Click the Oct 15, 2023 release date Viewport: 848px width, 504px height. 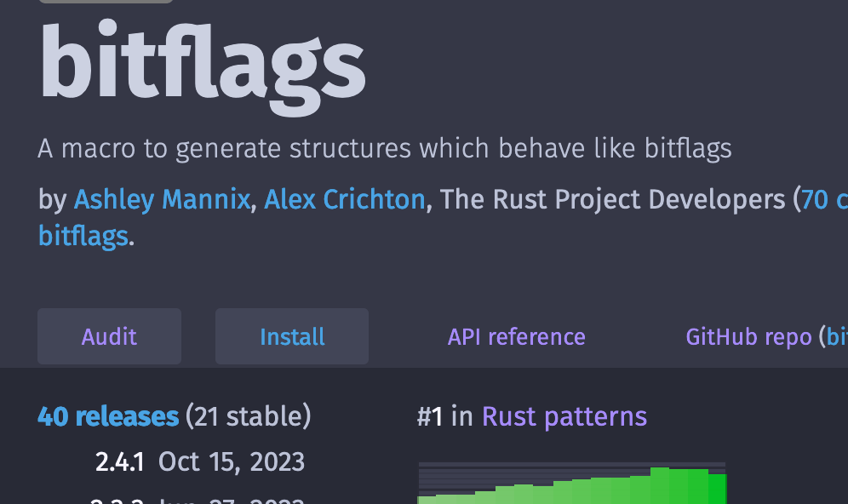[231, 461]
